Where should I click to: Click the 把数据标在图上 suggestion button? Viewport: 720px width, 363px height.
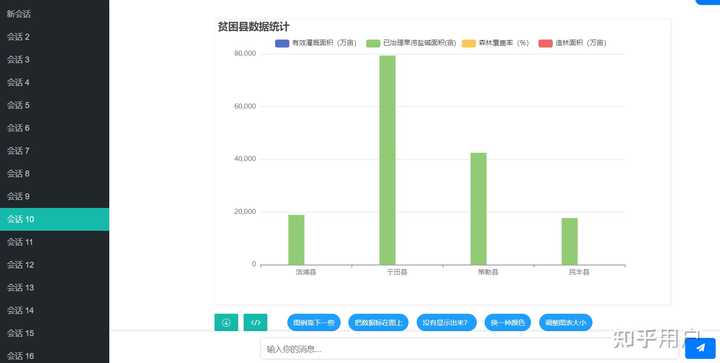(x=378, y=323)
